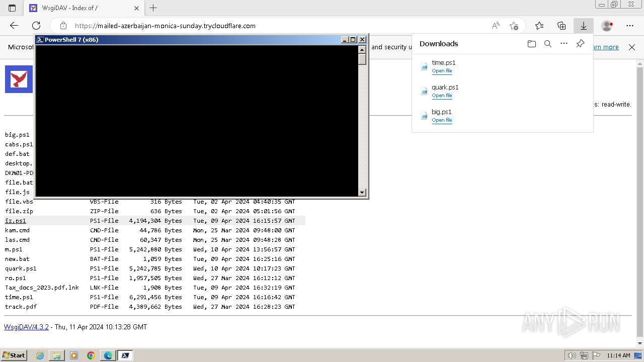This screenshot has height=362, width=644.
Task: Open the browser profile avatar
Action: click(607, 26)
